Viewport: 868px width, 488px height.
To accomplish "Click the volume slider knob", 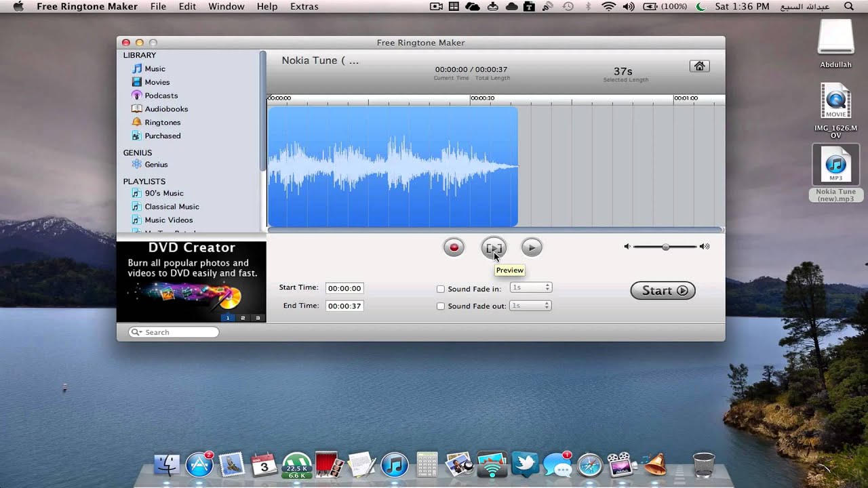I will pyautogui.click(x=666, y=247).
